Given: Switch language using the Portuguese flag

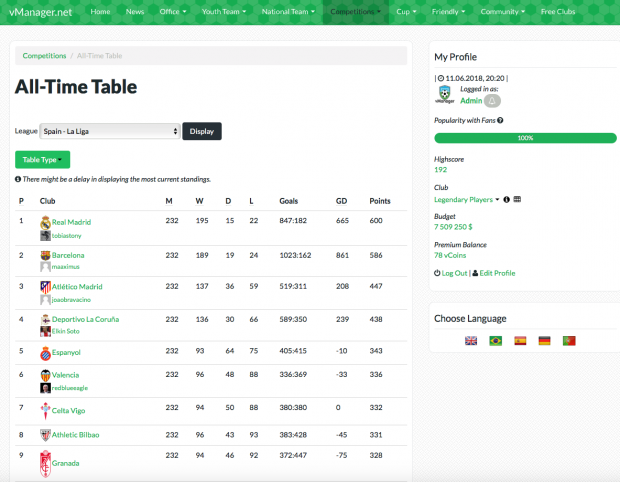Looking at the screenshot, I should point(569,340).
